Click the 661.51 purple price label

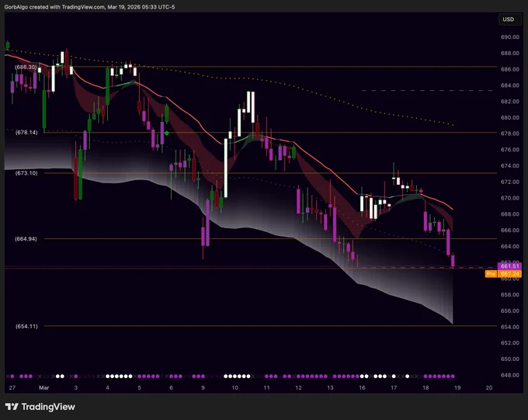click(x=509, y=266)
